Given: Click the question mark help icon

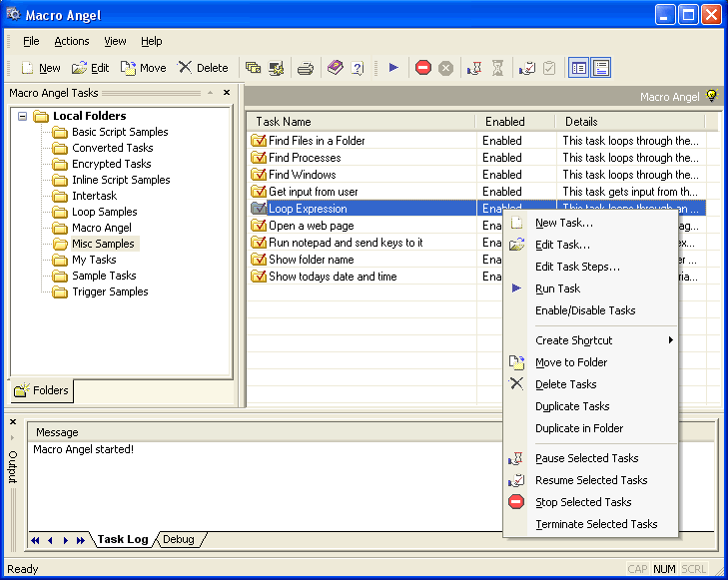Looking at the screenshot, I should (x=358, y=69).
